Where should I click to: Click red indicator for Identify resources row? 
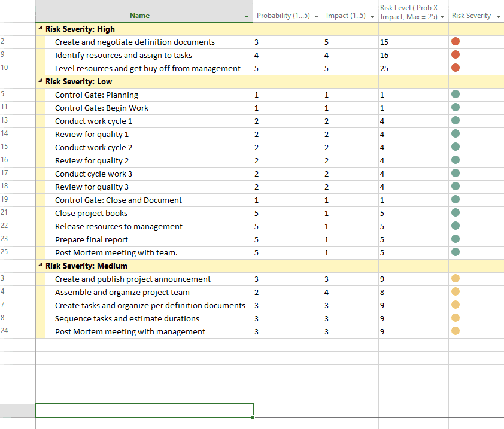click(456, 54)
